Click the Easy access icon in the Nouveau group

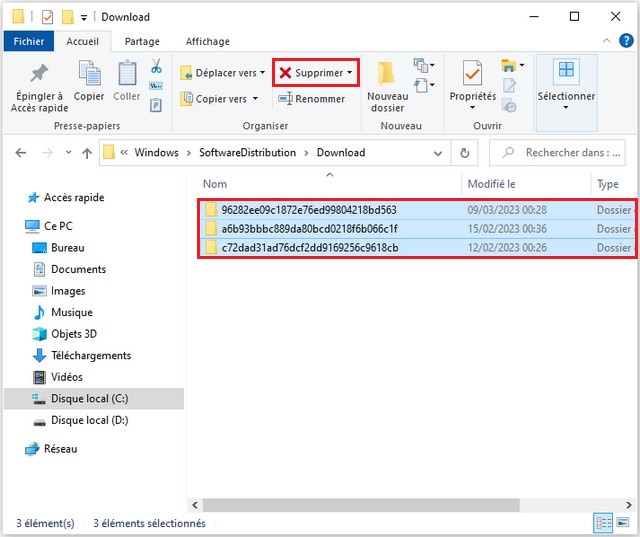421,86
